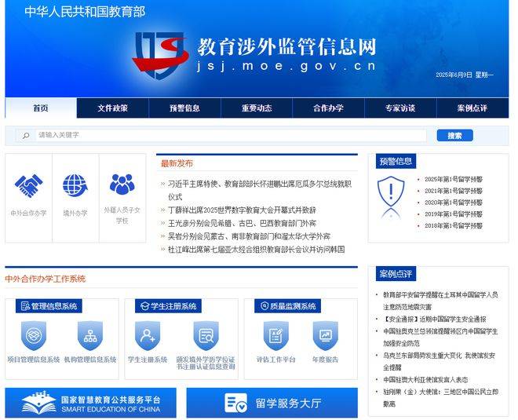The image size is (518, 420).
Task: Open the 文件政策 menu tab
Action: pyautogui.click(x=113, y=108)
